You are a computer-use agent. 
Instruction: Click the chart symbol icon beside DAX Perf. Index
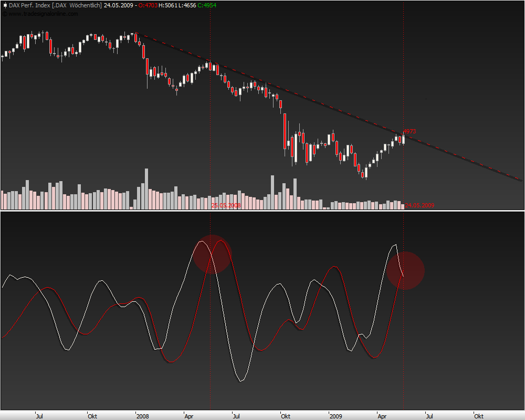pyautogui.click(x=4, y=5)
